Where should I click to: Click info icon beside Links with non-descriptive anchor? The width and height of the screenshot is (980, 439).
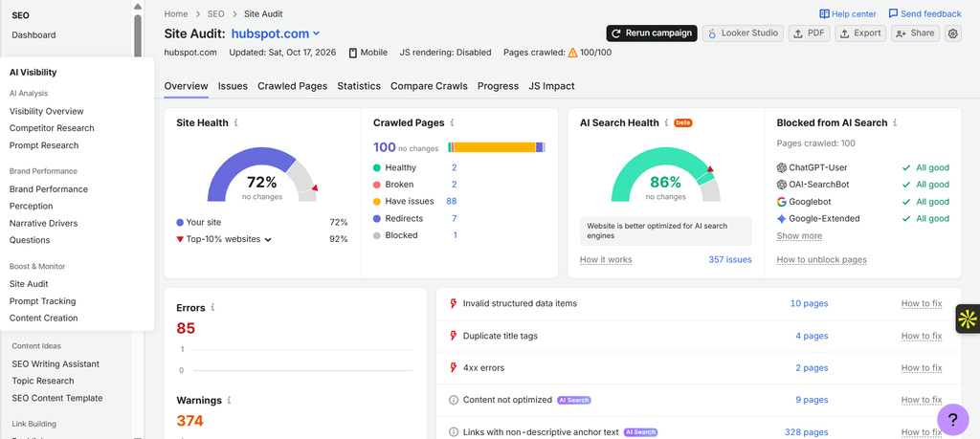[454, 432]
